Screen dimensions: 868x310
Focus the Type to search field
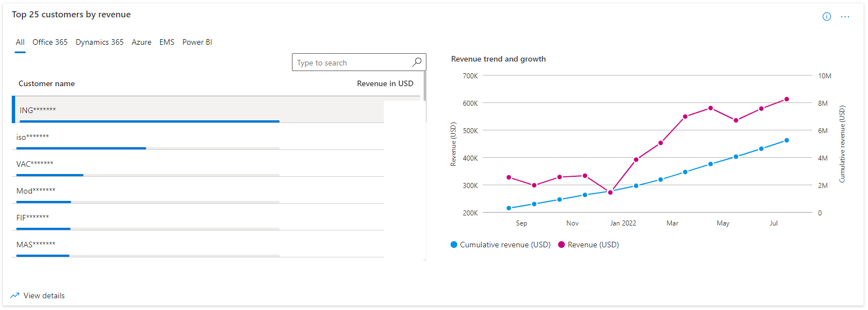[x=353, y=63]
